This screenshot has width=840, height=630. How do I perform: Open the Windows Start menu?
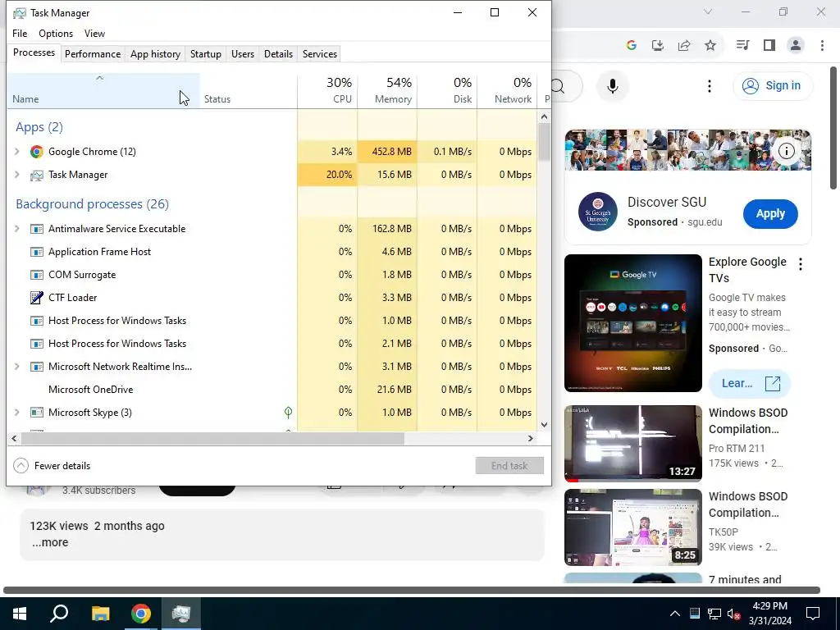click(20, 614)
